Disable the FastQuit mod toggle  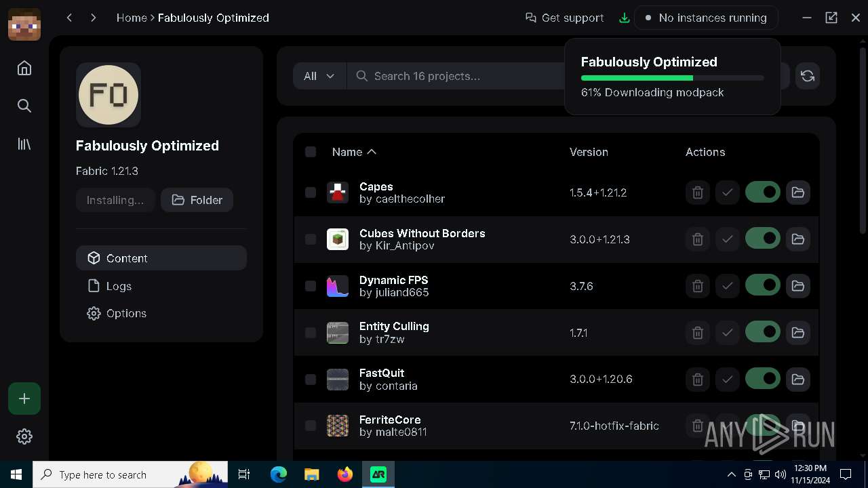click(x=763, y=379)
